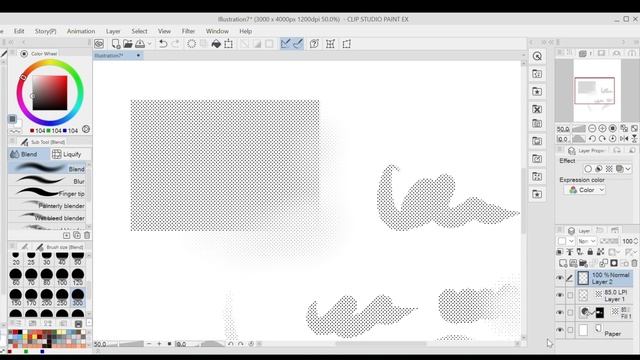The height and width of the screenshot is (360, 640).
Task: Choose the Painterly blender brush
Action: 47,205
